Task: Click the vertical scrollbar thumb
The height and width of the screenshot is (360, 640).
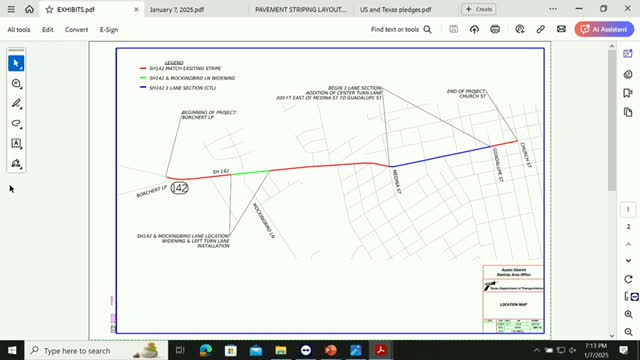Action: 611,121
